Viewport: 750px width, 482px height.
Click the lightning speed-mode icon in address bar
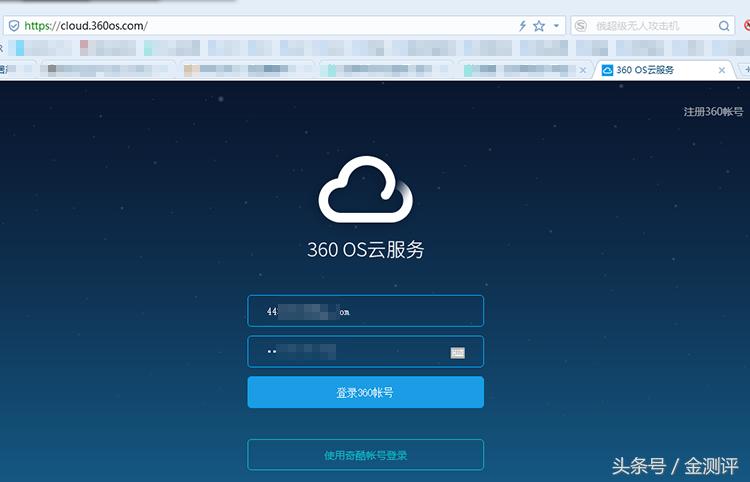click(522, 26)
